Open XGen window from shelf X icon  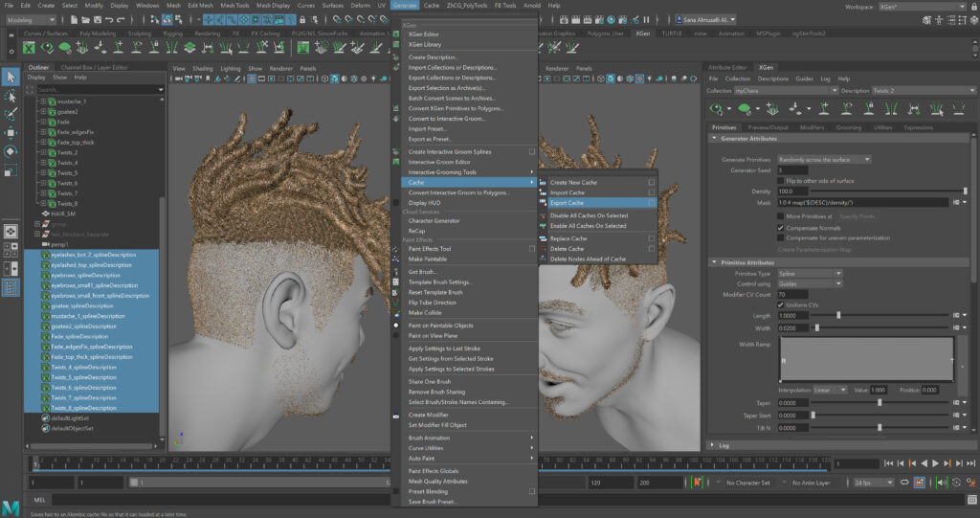point(29,48)
